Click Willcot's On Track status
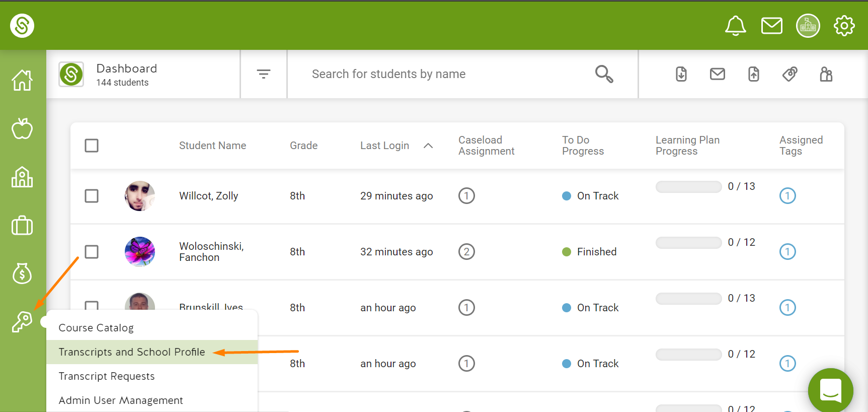868x412 pixels. (x=590, y=196)
